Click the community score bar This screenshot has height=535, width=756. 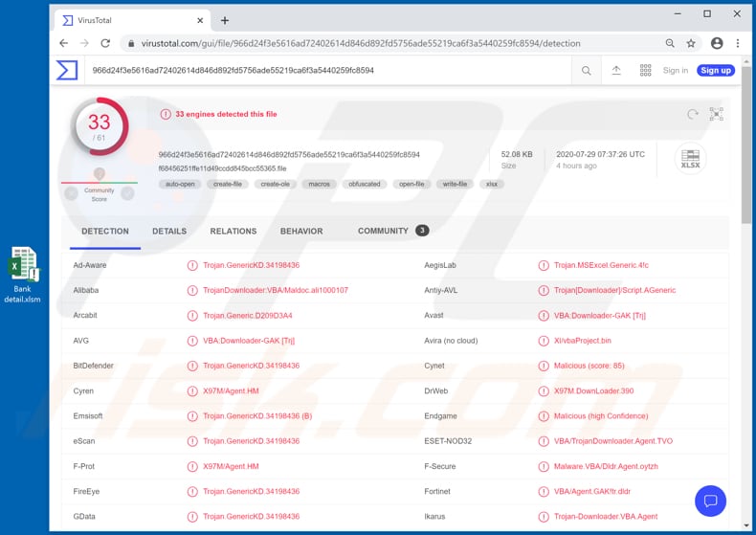pos(100,183)
